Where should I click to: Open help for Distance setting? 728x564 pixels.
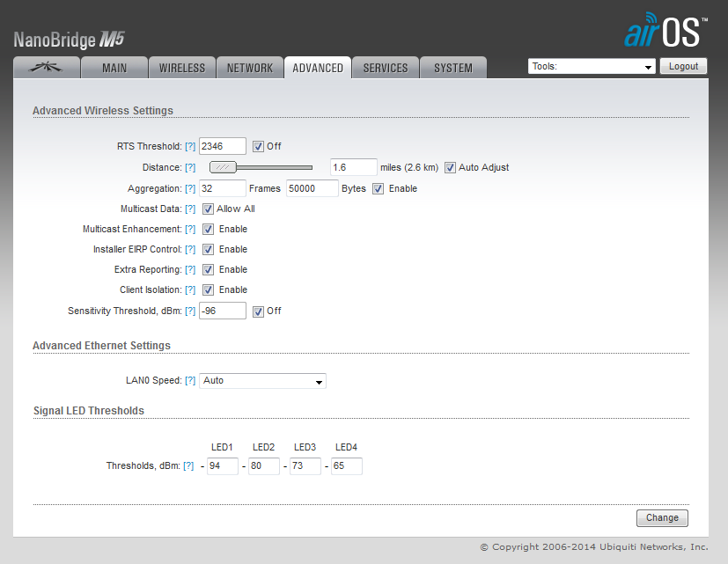(x=190, y=167)
